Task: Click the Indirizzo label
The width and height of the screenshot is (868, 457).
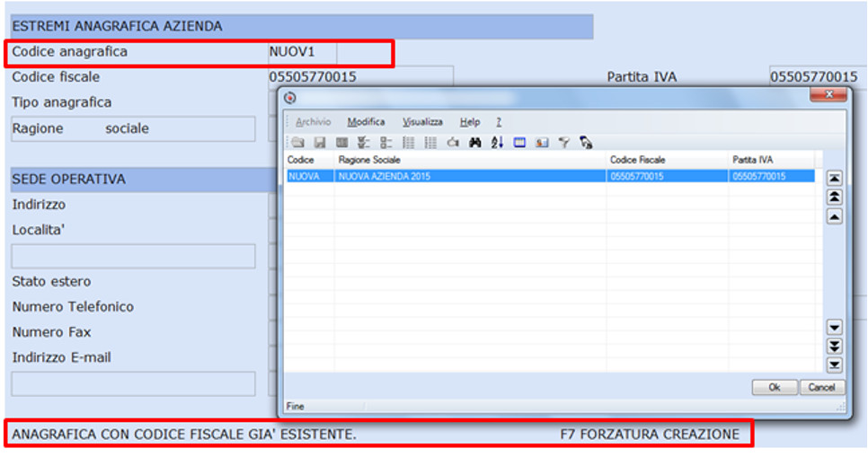Action: 39,205
